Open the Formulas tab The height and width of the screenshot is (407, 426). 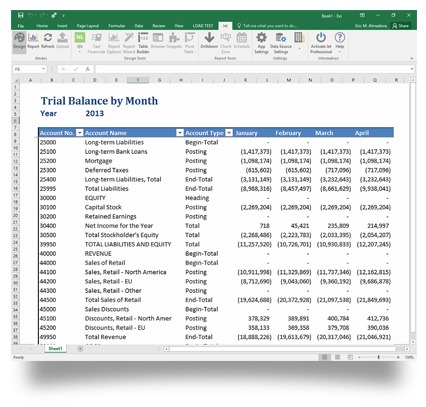(117, 26)
